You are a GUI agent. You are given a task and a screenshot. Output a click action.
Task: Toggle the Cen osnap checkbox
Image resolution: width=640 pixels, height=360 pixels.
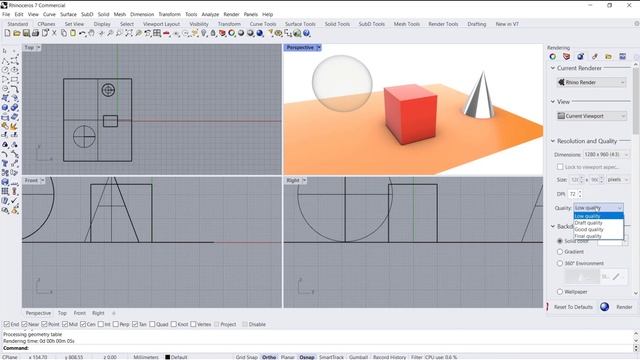tap(83, 324)
